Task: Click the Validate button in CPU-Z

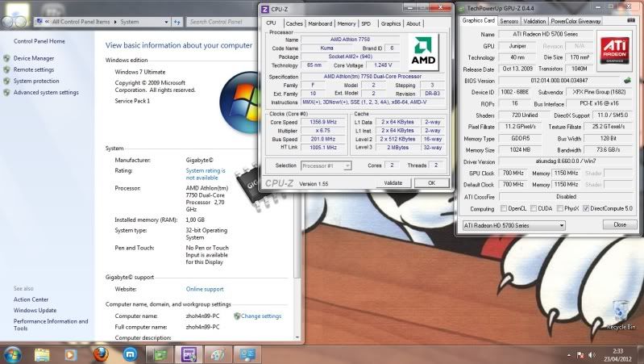Action: 393,183
